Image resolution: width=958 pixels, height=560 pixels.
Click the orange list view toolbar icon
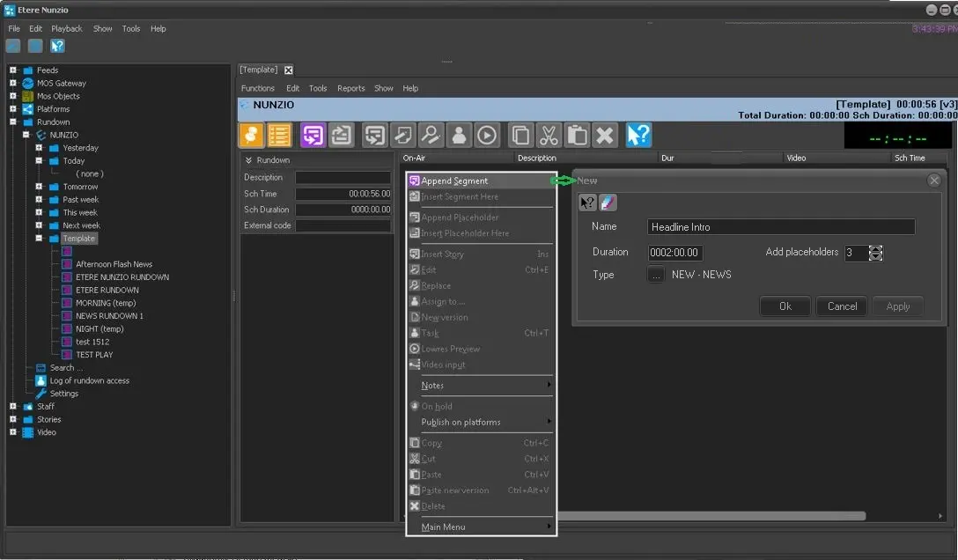pos(280,135)
